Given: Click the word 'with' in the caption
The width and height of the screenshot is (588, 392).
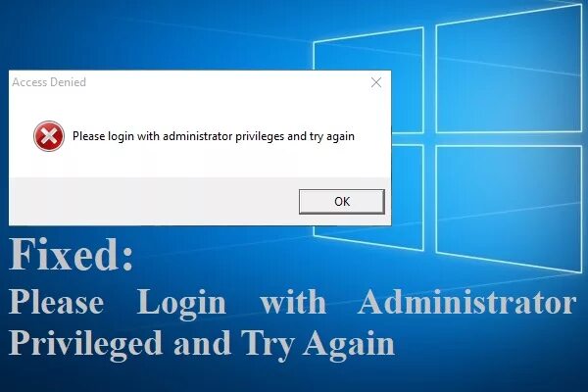Looking at the screenshot, I should coord(293,302).
